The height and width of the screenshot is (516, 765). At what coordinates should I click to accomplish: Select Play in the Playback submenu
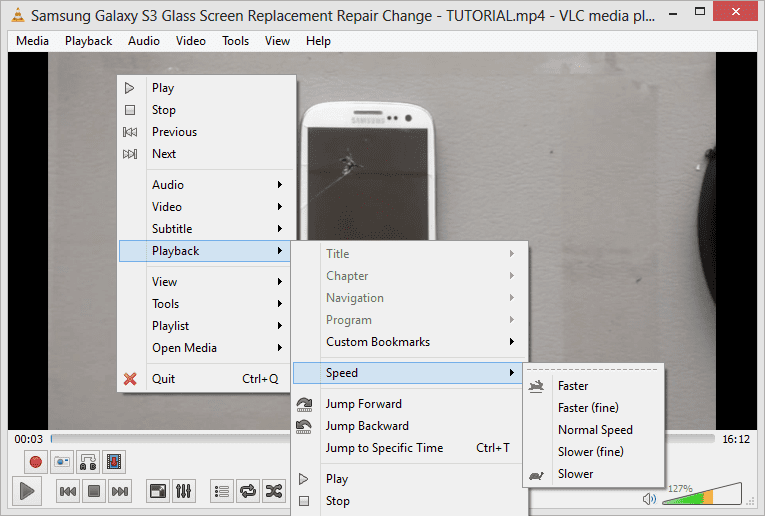click(x=409, y=479)
